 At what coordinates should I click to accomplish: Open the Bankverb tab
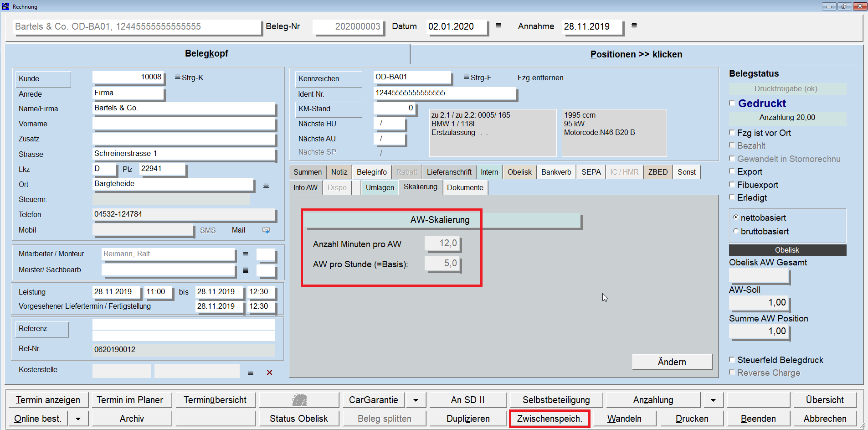[556, 172]
